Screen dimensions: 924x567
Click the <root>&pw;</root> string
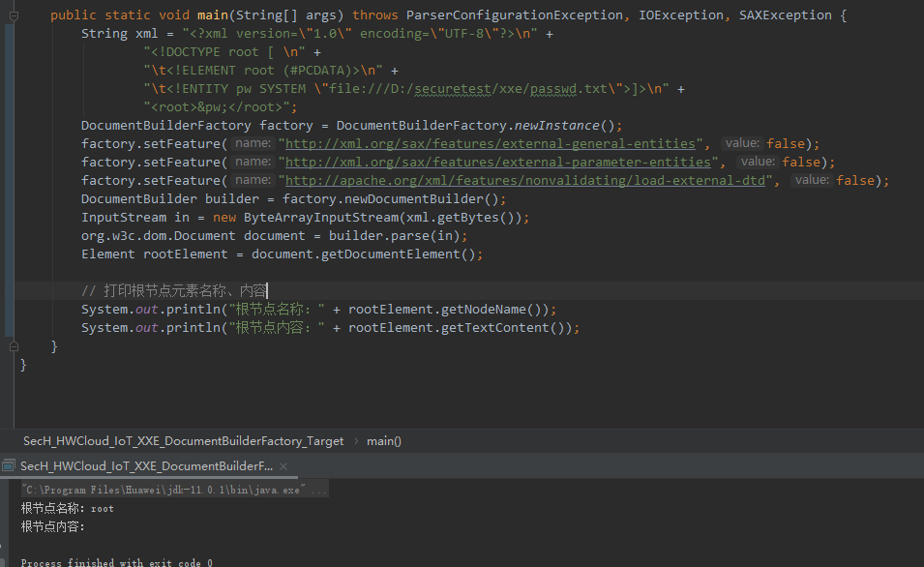point(217,107)
